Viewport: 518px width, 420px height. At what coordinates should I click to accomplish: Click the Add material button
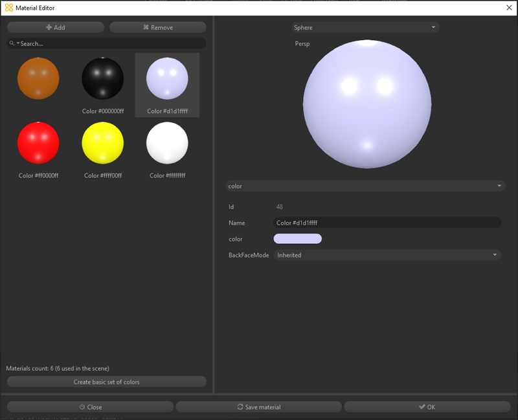[56, 27]
